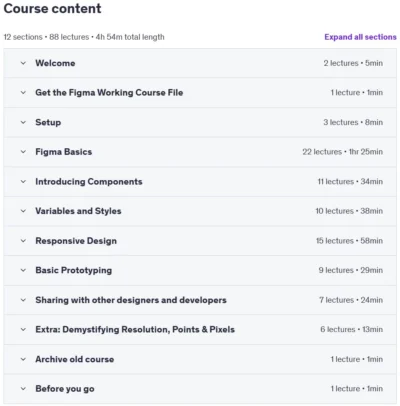Viewport: 400px width, 406px height.
Task: Open Variables and Styles chevron
Action: [x=23, y=211]
